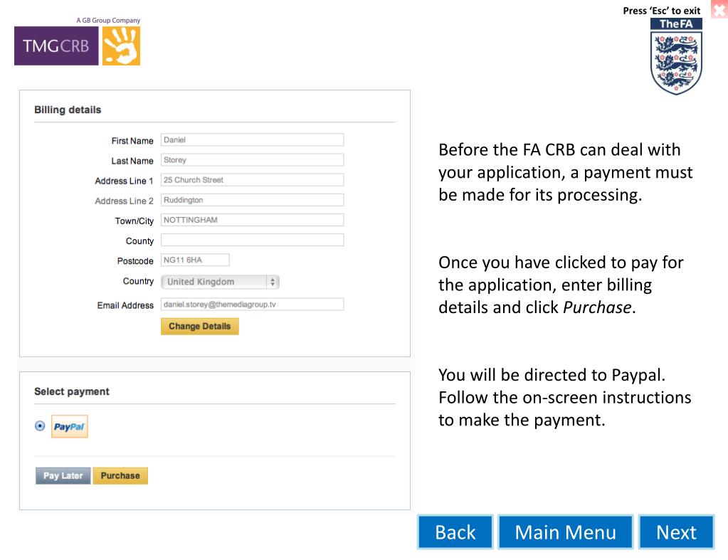Open the Country dropdown

pyautogui.click(x=220, y=282)
